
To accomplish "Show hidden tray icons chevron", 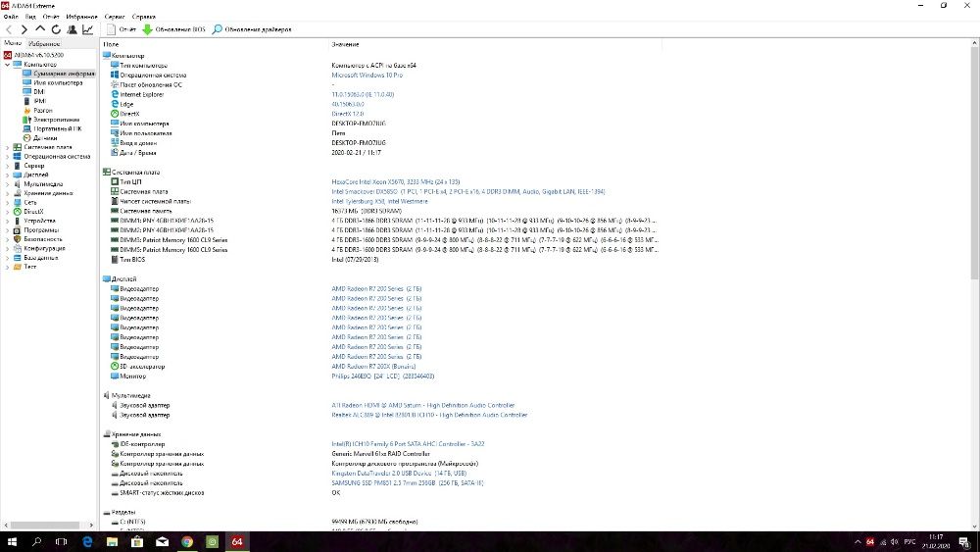I will tap(857, 542).
